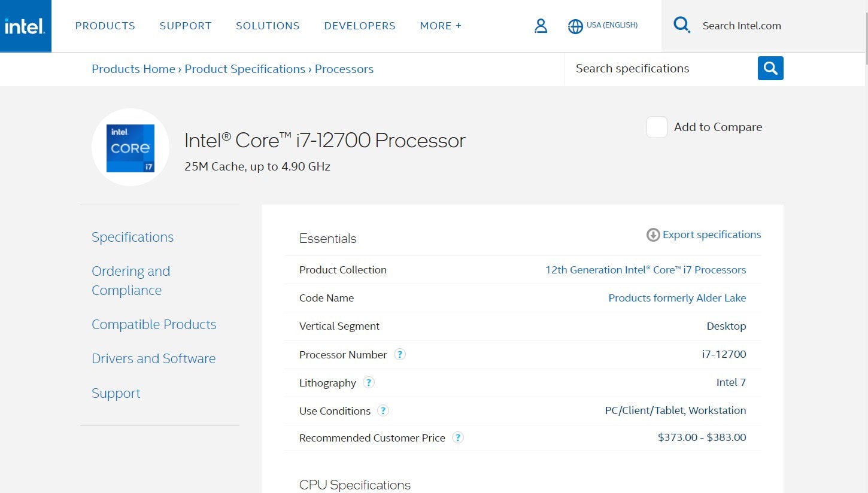Viewport: 868px width, 493px height.
Task: Open the PRODUCTS menu in header
Action: (x=105, y=26)
